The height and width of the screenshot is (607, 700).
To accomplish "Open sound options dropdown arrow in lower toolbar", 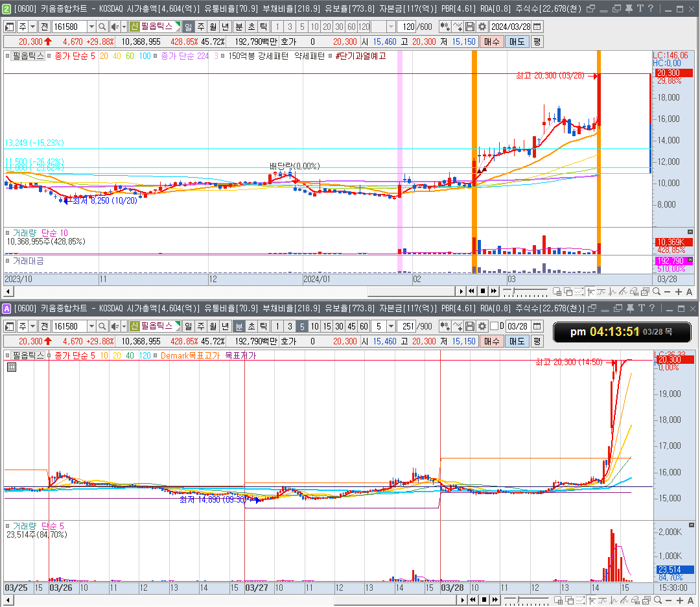I will point(124,326).
